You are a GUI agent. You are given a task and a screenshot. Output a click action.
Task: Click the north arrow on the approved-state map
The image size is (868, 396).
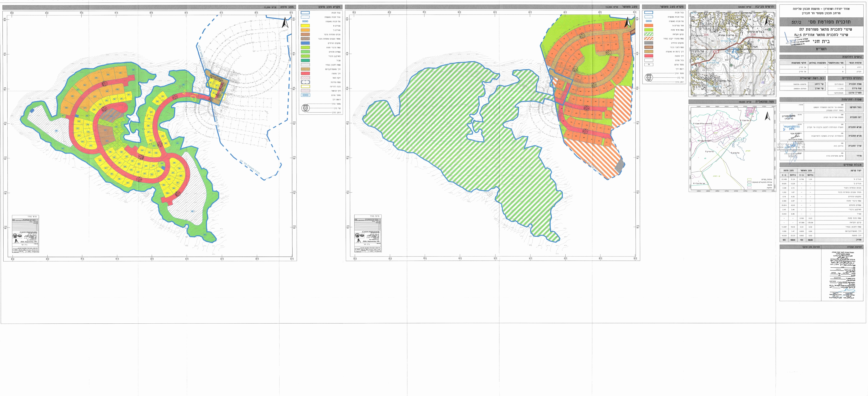(x=628, y=23)
